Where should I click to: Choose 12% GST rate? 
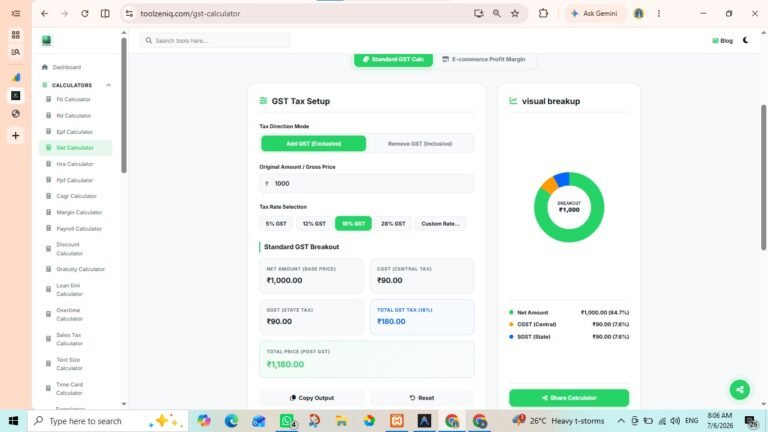coord(314,223)
